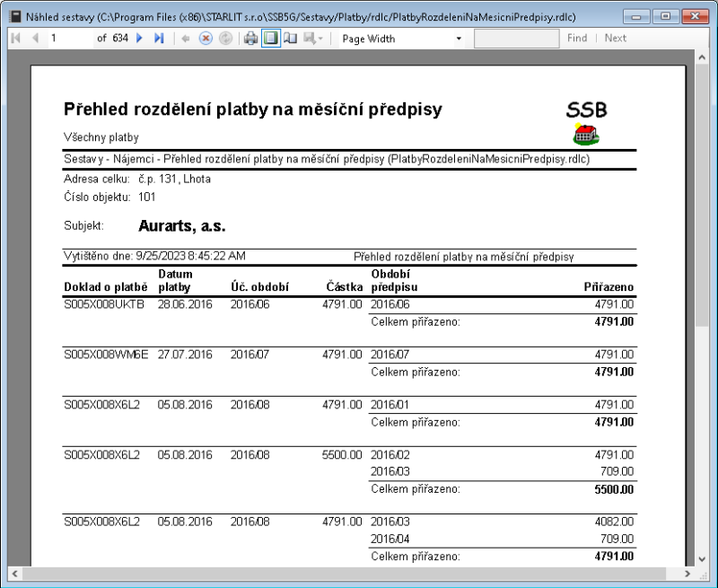The height and width of the screenshot is (588, 718).
Task: Jump to the first page
Action: 14,38
